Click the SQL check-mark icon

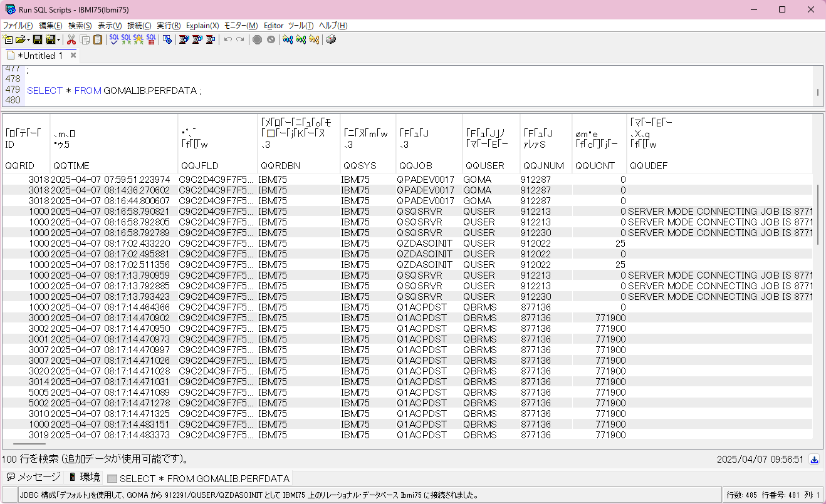(x=114, y=39)
